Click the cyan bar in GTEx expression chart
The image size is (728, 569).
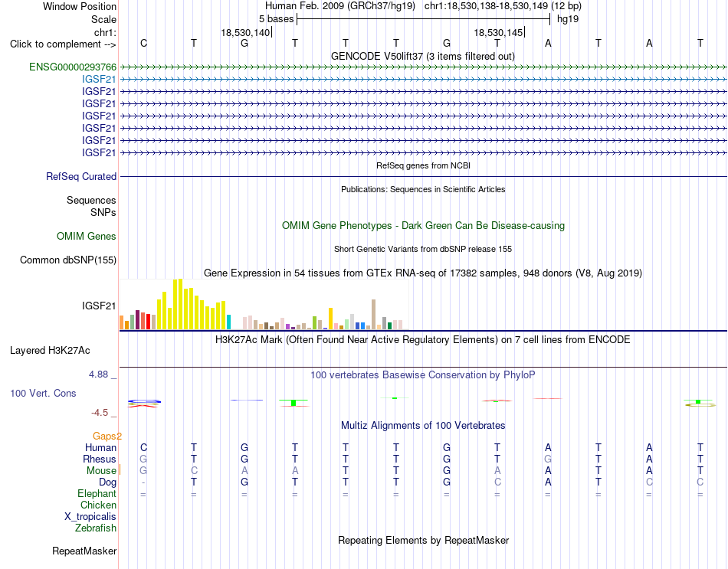coord(228,322)
